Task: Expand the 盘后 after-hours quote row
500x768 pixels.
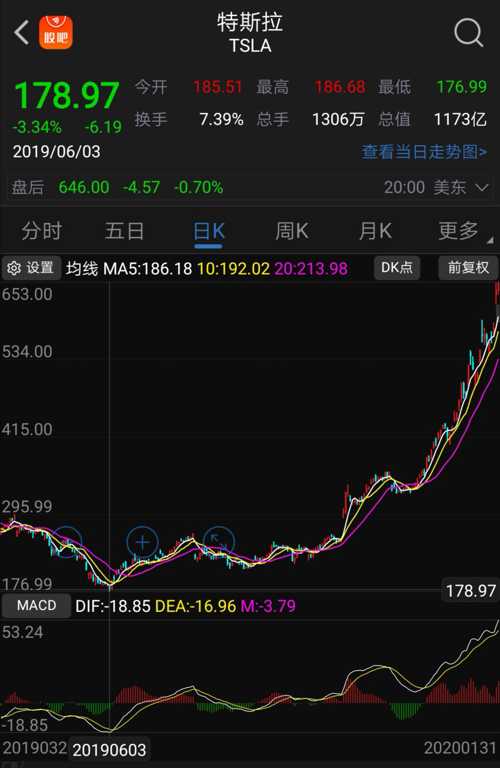Action: pos(250,187)
